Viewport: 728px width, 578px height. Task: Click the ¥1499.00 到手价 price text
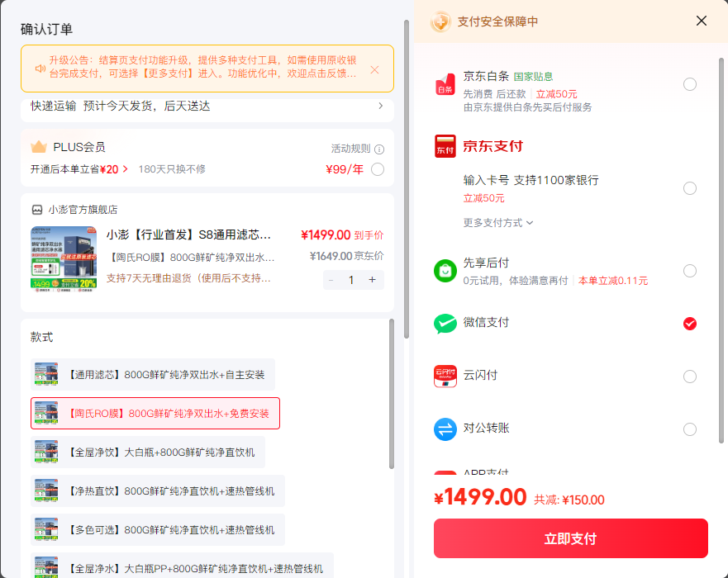(x=342, y=235)
